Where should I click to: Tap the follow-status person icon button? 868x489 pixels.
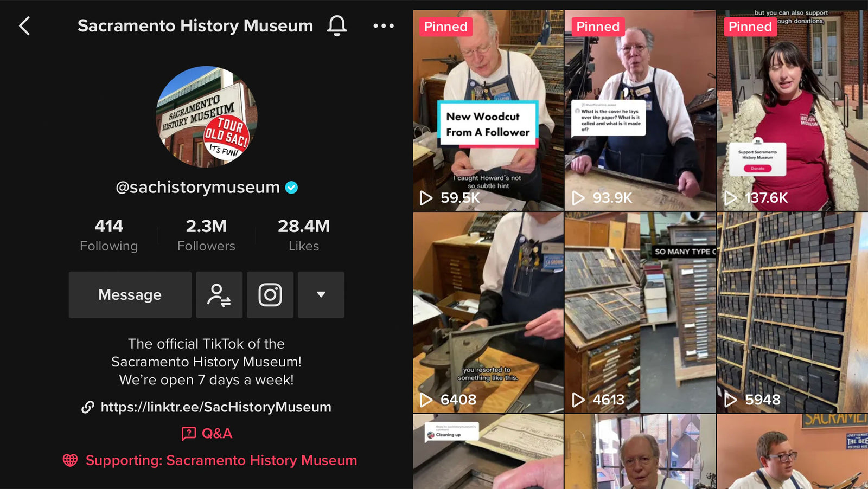(x=219, y=295)
